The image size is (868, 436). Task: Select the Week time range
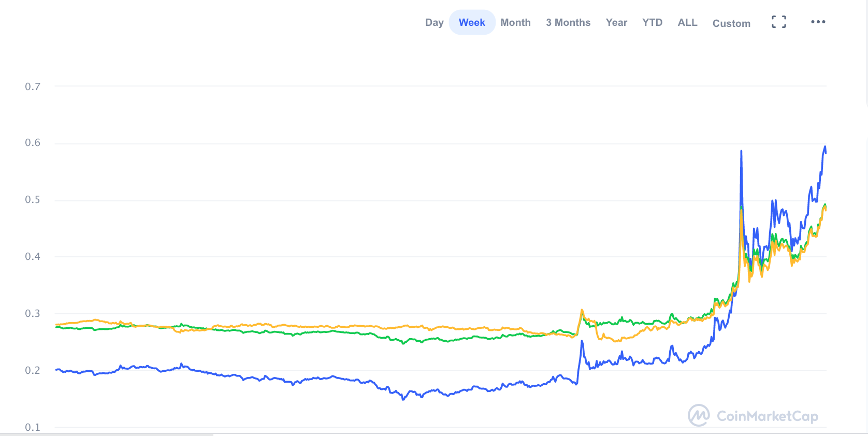coord(472,22)
